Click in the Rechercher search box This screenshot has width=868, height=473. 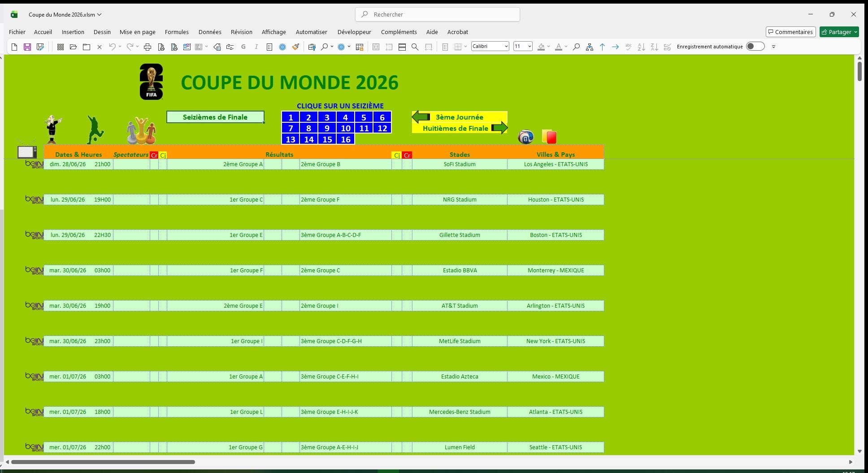(438, 14)
